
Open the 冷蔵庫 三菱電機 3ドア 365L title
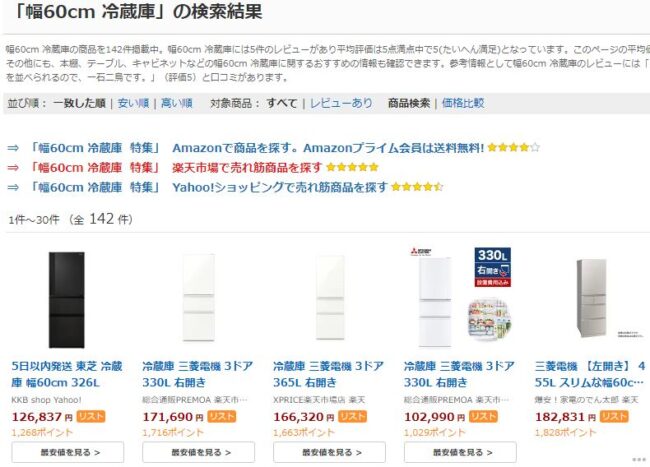328,375
